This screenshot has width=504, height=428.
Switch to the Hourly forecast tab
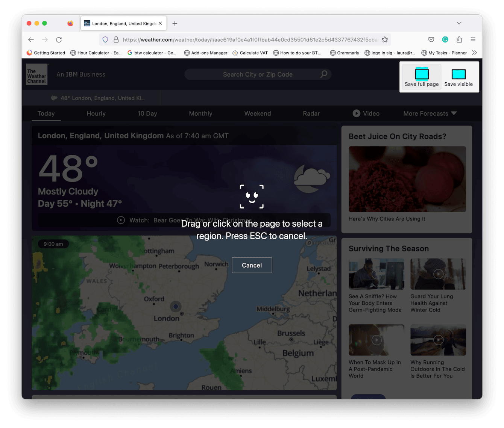coord(96,113)
